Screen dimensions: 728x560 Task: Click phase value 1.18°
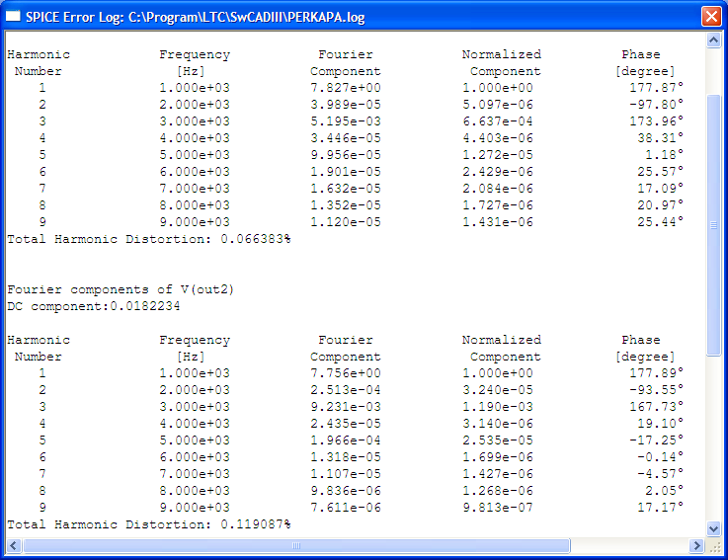tap(665, 154)
